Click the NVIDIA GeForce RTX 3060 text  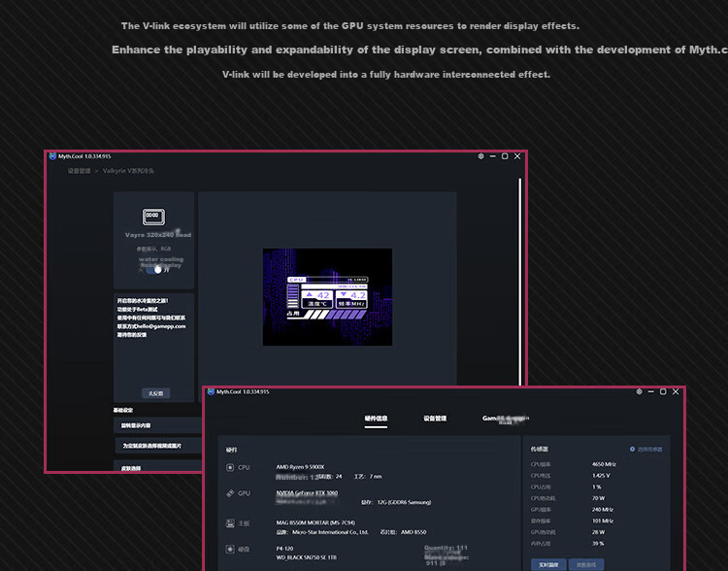[x=307, y=492]
